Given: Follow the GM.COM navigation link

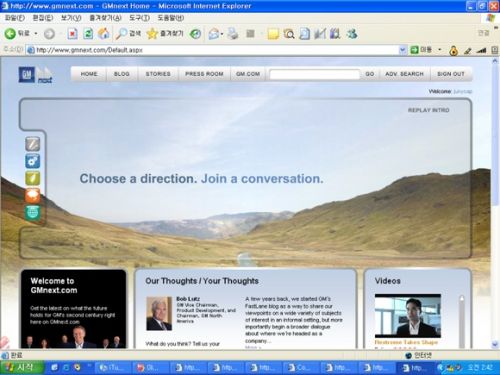Looking at the screenshot, I should pyautogui.click(x=248, y=74).
